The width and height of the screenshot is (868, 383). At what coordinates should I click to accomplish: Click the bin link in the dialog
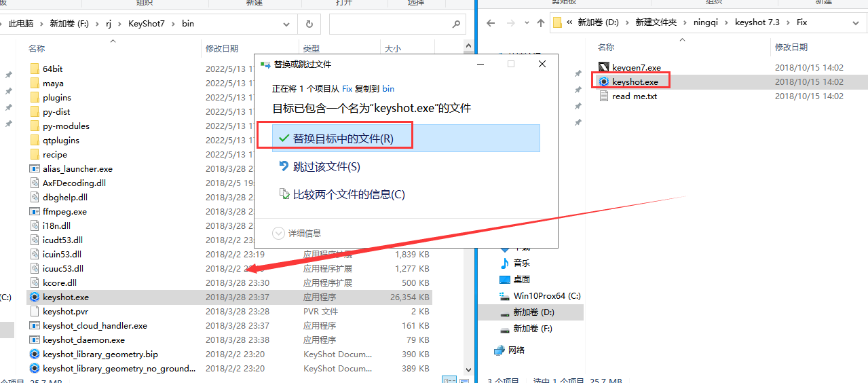pyautogui.click(x=388, y=88)
